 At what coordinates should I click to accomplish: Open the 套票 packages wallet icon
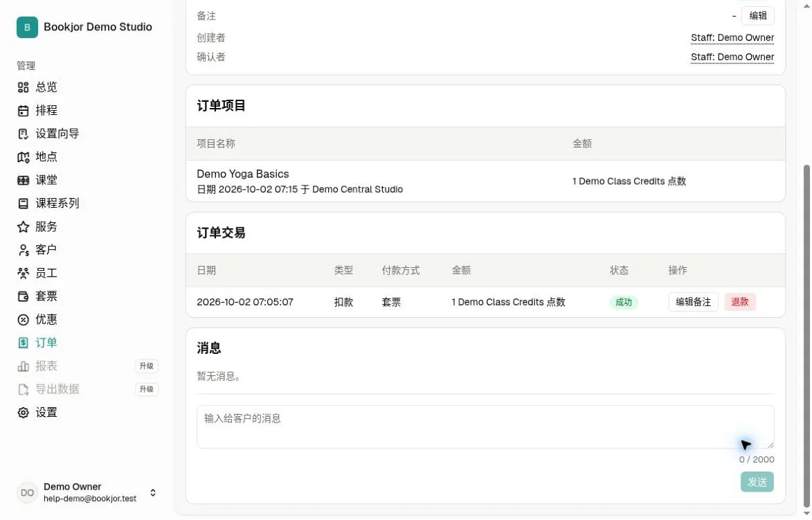[x=23, y=296]
